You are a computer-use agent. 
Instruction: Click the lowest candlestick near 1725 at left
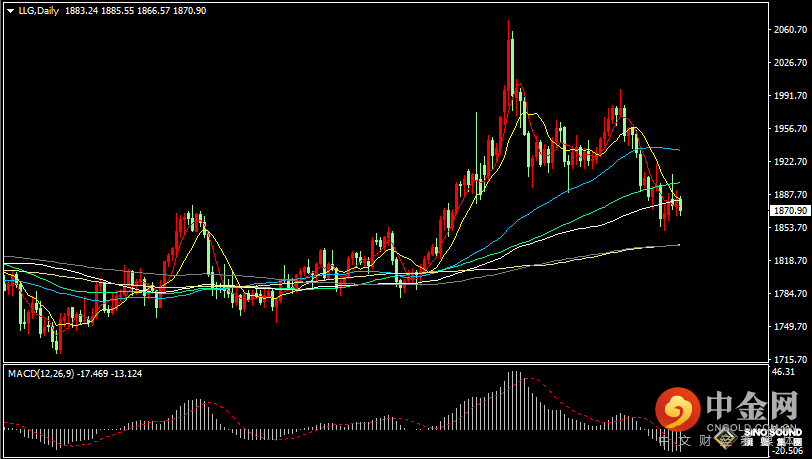[58, 343]
